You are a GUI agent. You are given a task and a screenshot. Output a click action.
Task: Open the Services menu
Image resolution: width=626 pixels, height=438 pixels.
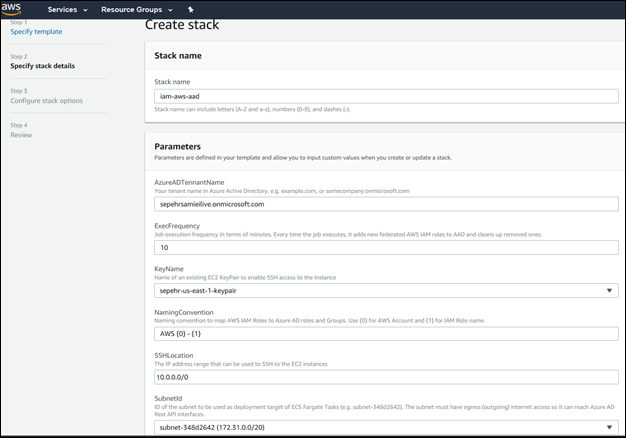67,10
